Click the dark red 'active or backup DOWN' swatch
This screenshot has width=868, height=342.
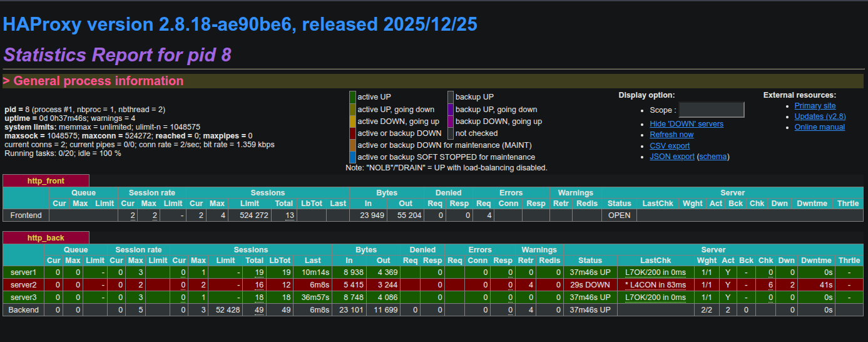[x=352, y=133]
